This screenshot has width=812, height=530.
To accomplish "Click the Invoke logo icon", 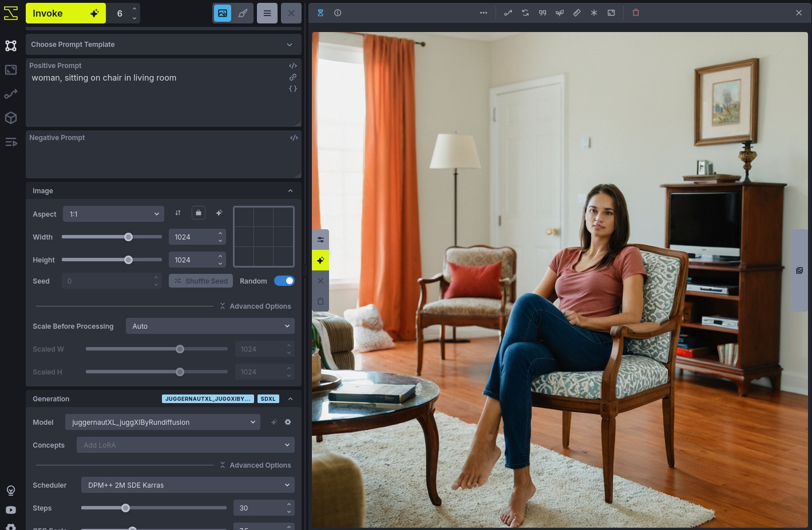I will pyautogui.click(x=11, y=13).
